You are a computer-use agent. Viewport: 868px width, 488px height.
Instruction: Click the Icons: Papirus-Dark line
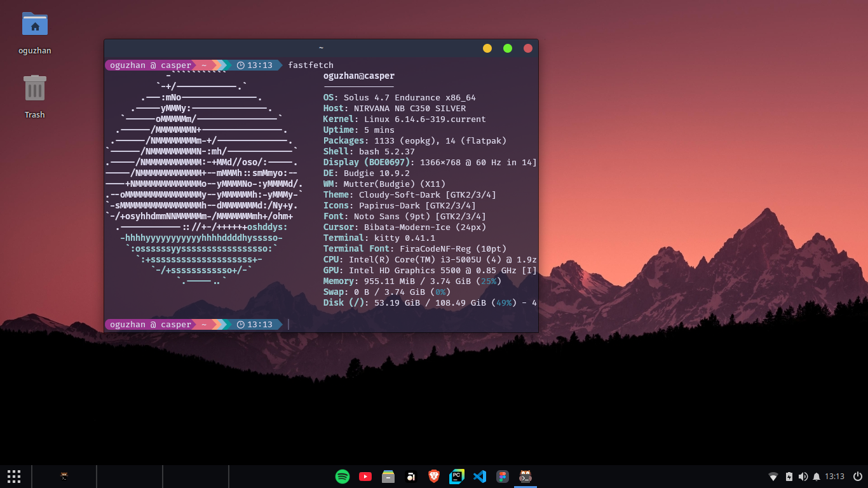(x=399, y=206)
